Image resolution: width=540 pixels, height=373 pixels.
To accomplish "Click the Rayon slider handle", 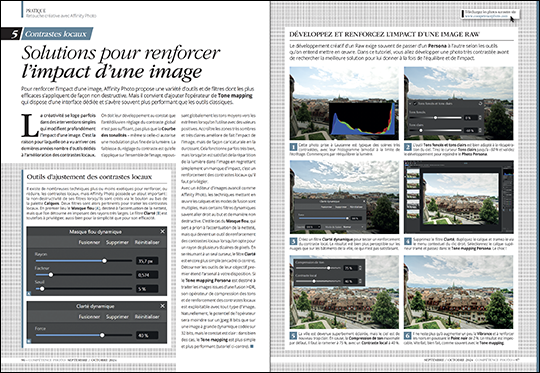I will coord(104,261).
